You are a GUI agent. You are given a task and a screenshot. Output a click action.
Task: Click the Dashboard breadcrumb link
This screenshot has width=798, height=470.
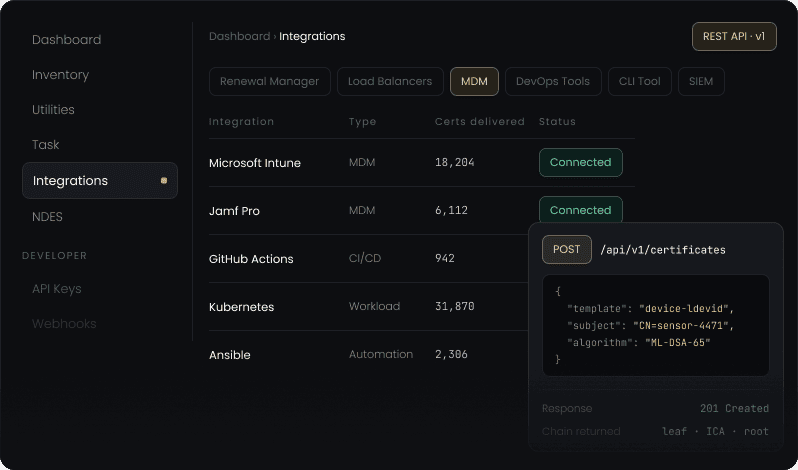(240, 37)
